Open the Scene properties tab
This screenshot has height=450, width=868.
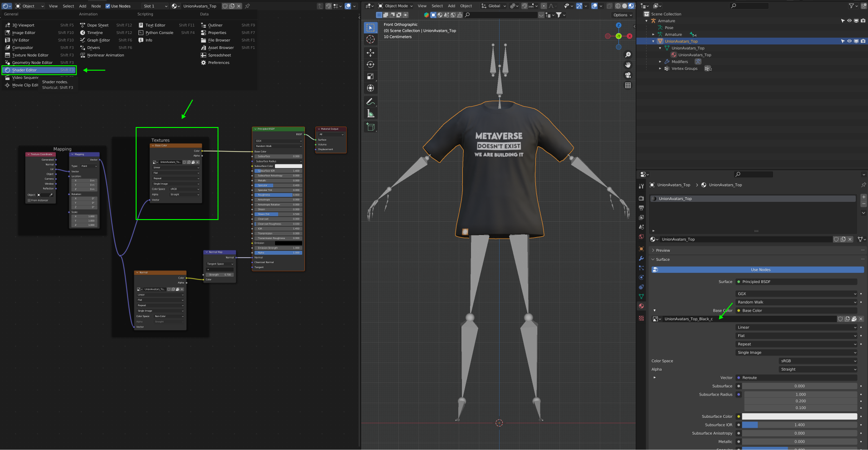point(641,227)
